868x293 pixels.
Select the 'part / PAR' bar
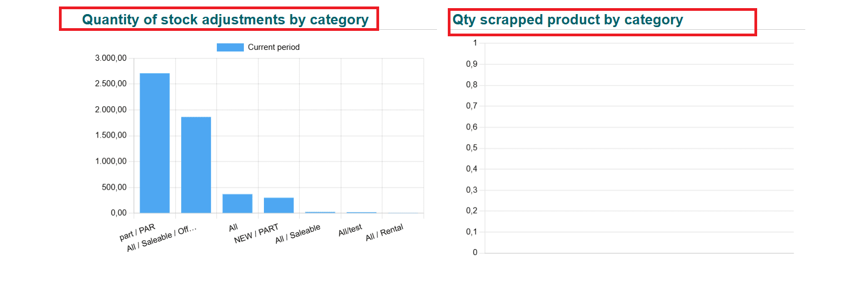pyautogui.click(x=155, y=143)
